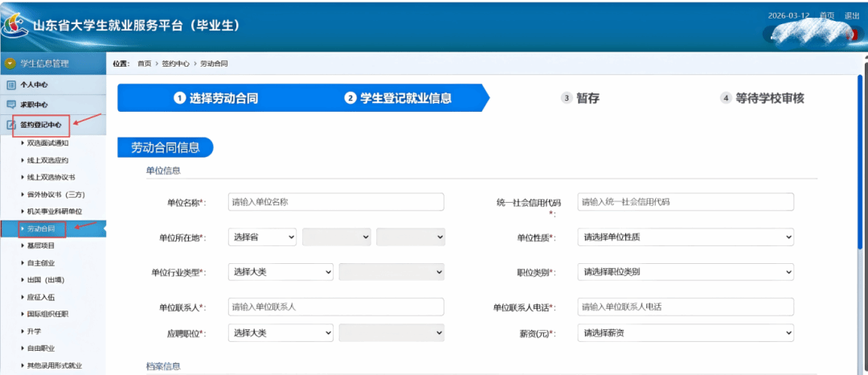
Task: Open 单位行业类型 选择大类 dropdown
Action: pos(280,272)
